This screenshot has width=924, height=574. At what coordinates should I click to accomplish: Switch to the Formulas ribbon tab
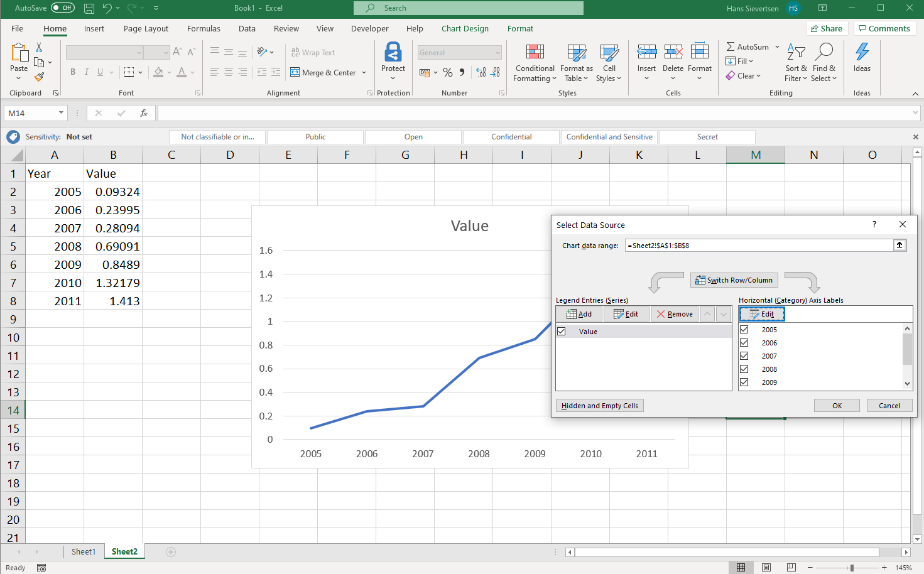[x=204, y=28]
